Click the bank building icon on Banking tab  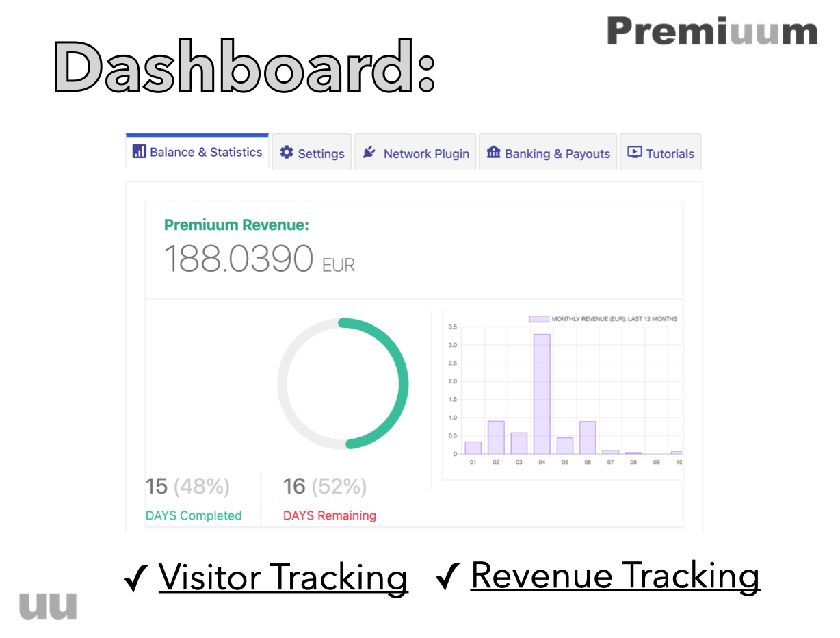tap(493, 153)
